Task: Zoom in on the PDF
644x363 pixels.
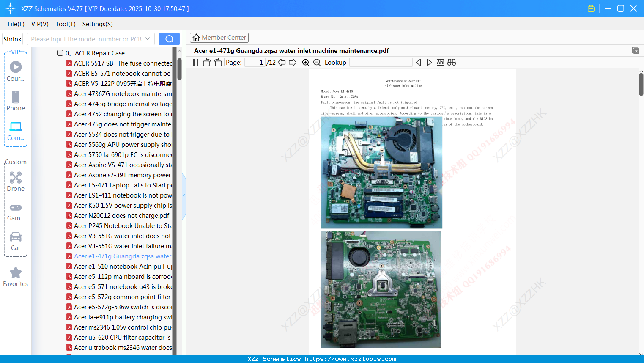Action: (x=306, y=63)
